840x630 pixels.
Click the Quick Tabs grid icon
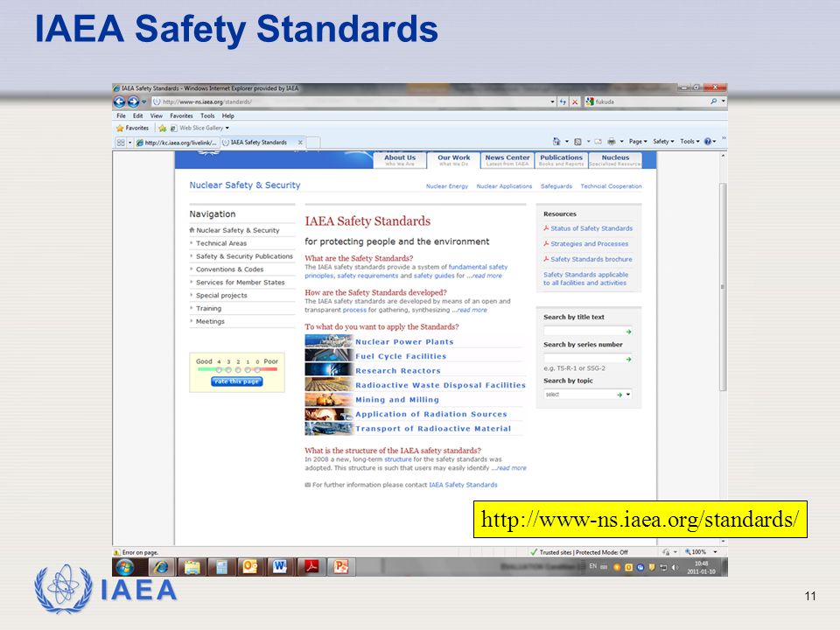click(x=121, y=143)
